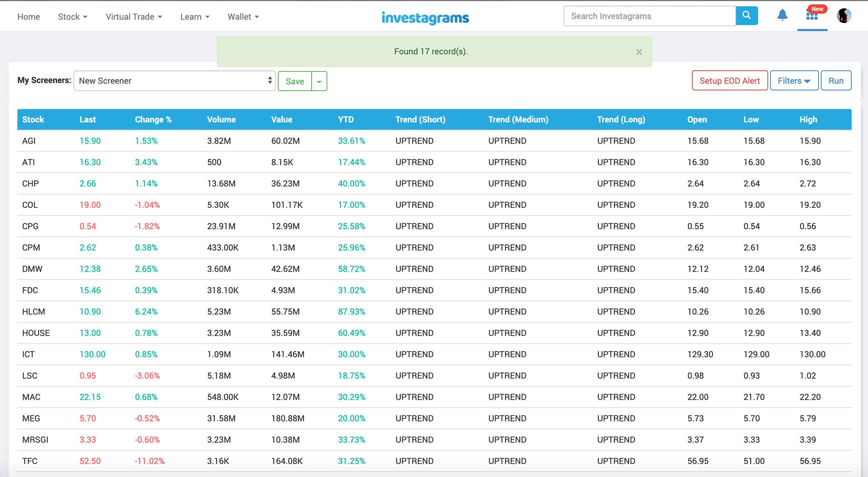Select the HOUSE ticker
868x477 pixels.
36,333
